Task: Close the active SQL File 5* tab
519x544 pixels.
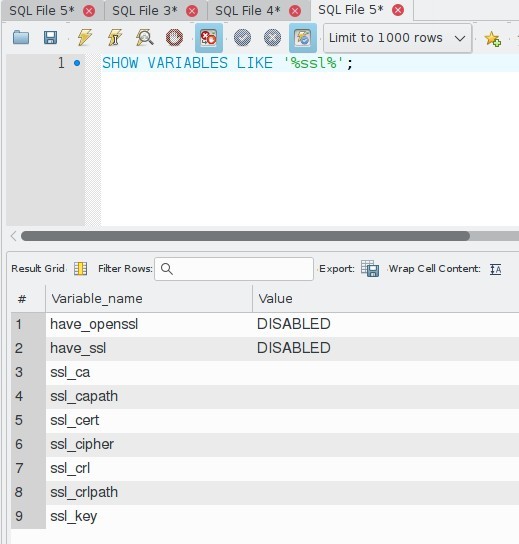Action: pyautogui.click(x=398, y=10)
